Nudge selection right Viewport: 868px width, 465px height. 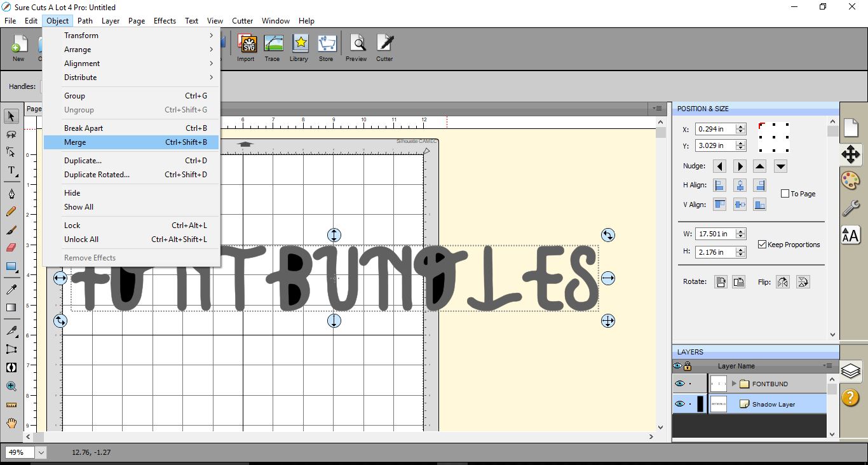[x=740, y=166]
